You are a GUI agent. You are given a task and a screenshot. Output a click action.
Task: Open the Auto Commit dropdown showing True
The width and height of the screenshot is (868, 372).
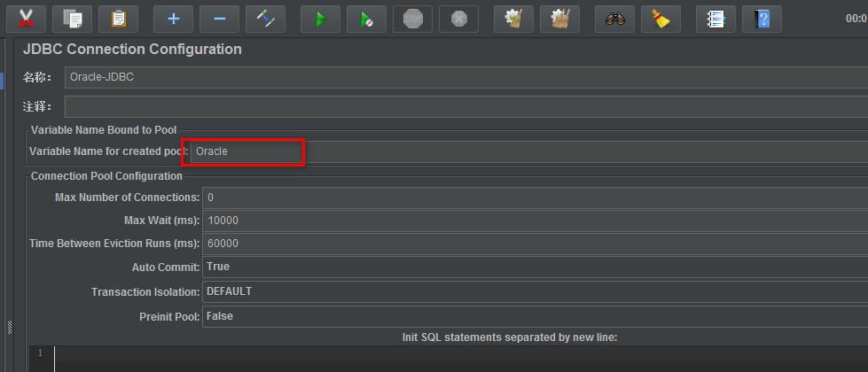coord(536,267)
